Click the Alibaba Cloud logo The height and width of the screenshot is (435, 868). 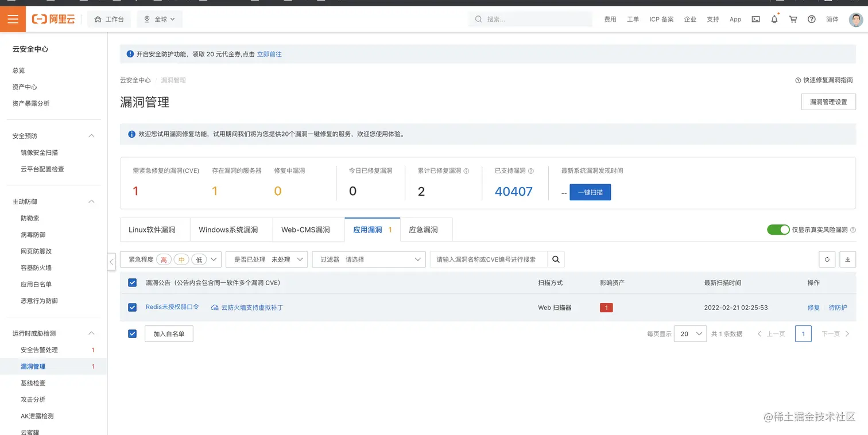(54, 20)
